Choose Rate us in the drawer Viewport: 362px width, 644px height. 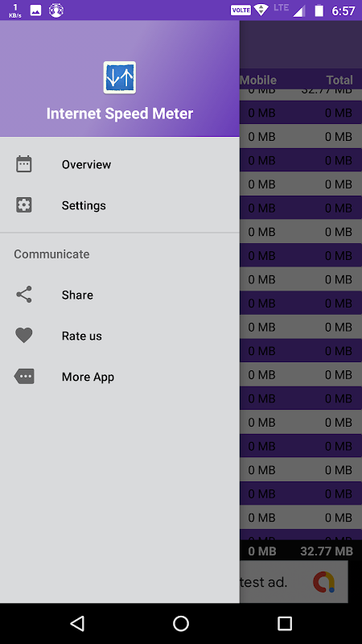click(119, 336)
